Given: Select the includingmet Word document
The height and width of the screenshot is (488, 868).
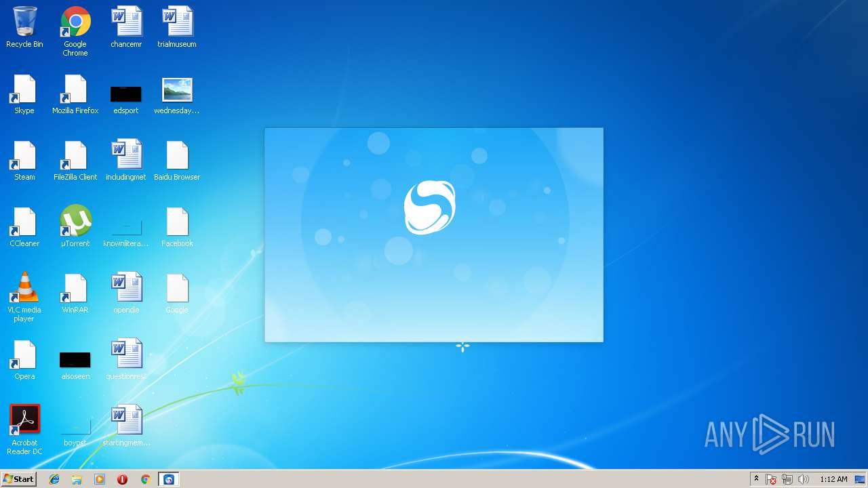Looking at the screenshot, I should pyautogui.click(x=126, y=160).
